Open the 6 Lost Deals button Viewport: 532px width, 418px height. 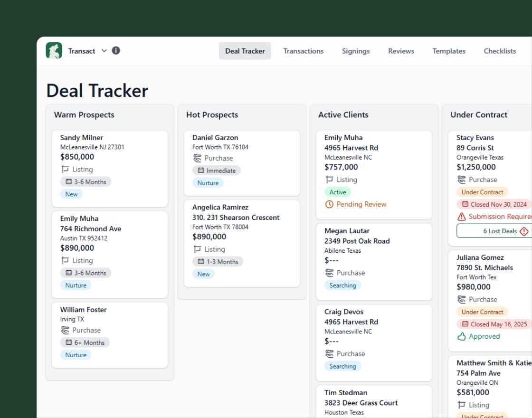pyautogui.click(x=494, y=231)
